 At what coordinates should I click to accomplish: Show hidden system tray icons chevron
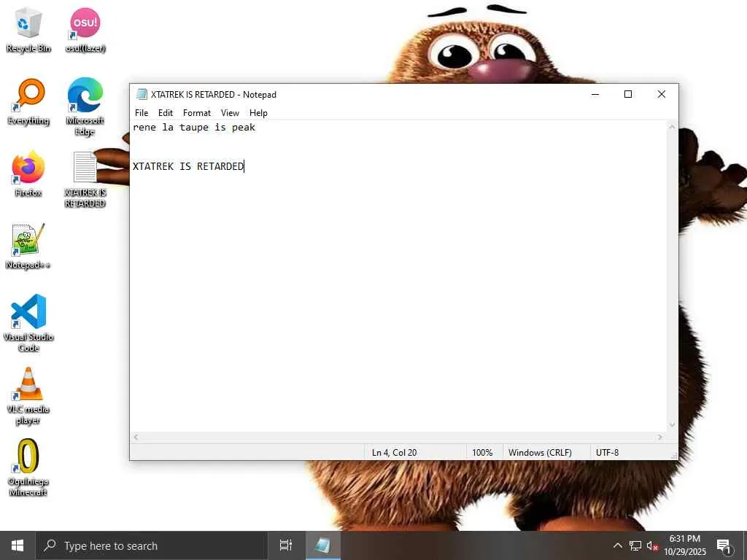click(617, 545)
